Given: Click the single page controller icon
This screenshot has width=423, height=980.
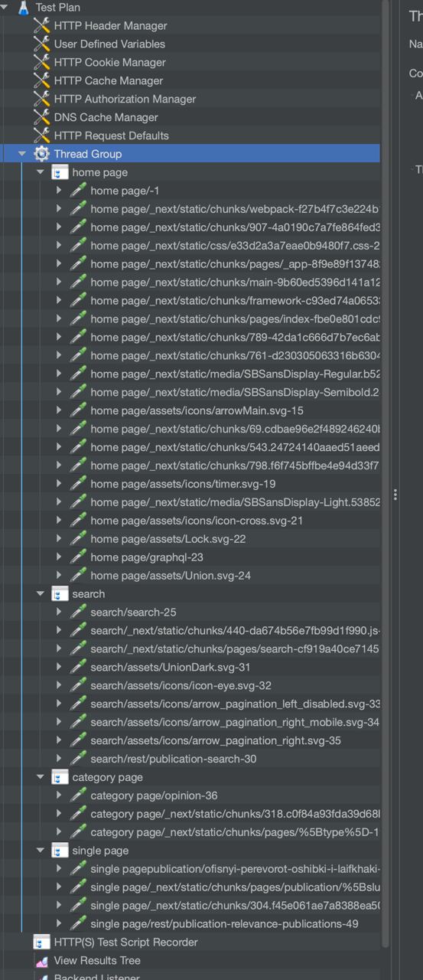Looking at the screenshot, I should pos(60,851).
